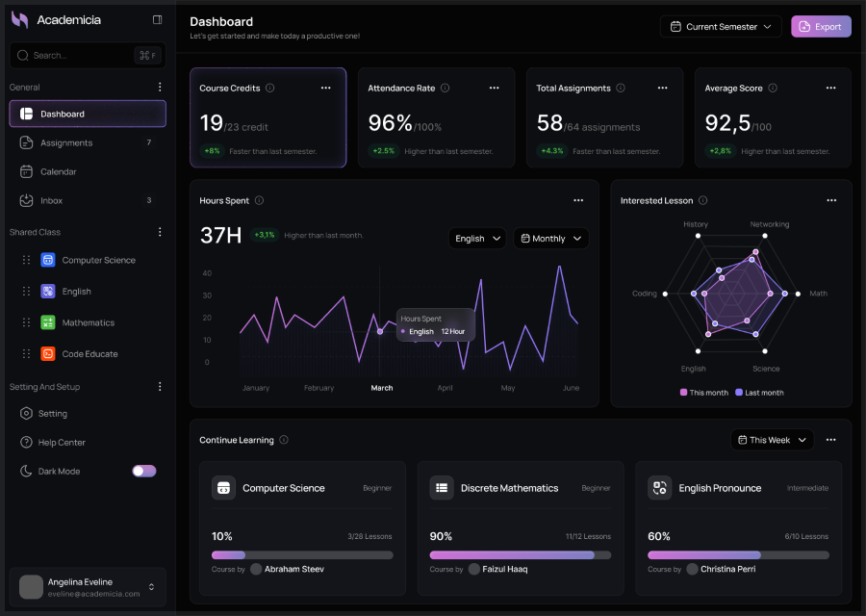Open Interested Lesson options menu
The width and height of the screenshot is (866, 616).
tap(830, 200)
